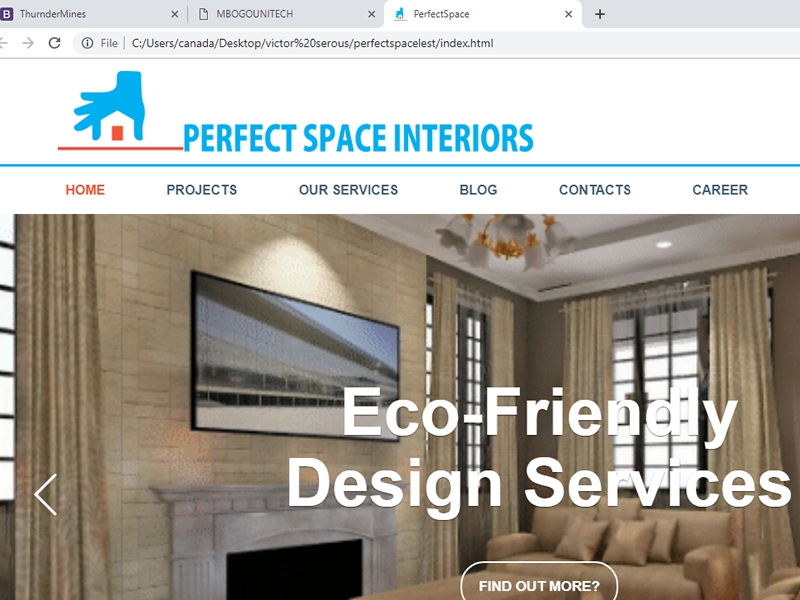Open the site information icon beside File
Screen dimensions: 800x600
click(87, 43)
